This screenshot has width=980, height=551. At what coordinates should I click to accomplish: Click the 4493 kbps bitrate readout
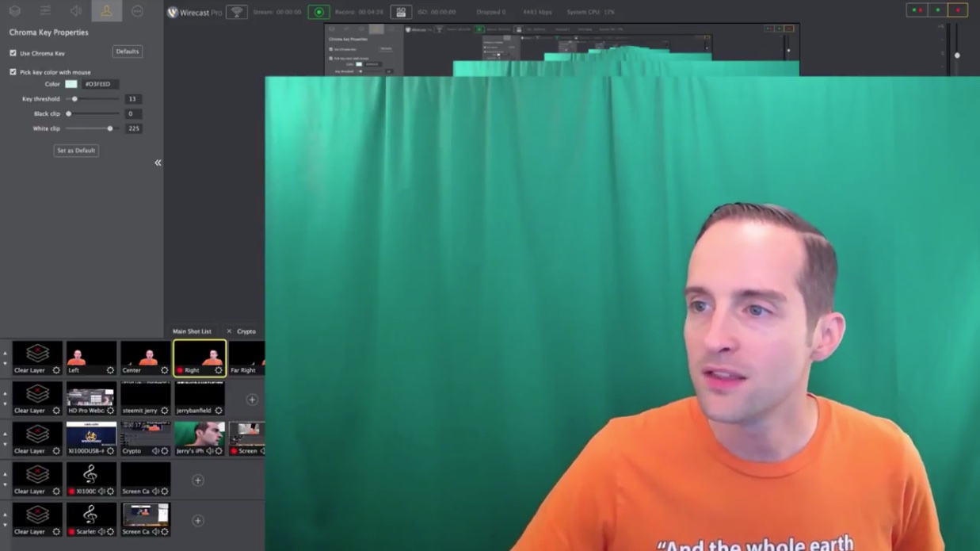click(537, 12)
